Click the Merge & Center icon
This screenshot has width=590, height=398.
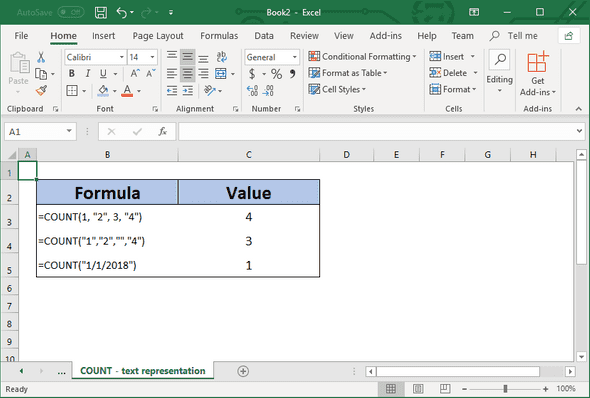pyautogui.click(x=221, y=73)
